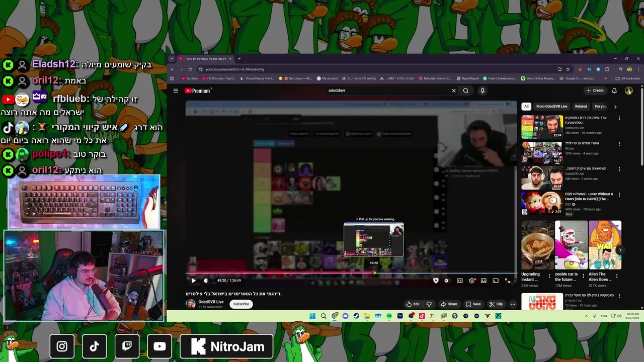This screenshot has height=362, width=644.
Task: Open the YouTube account avatar menu
Action: pos(629,90)
